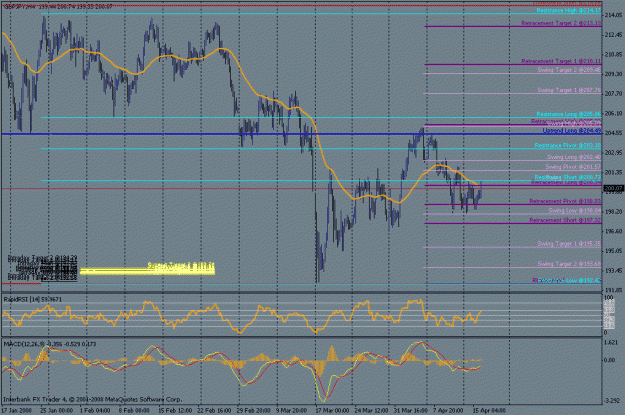This screenshot has height=415, width=625.
Task: Click the RapidRSI (14) indicator label
Action: tap(33, 299)
